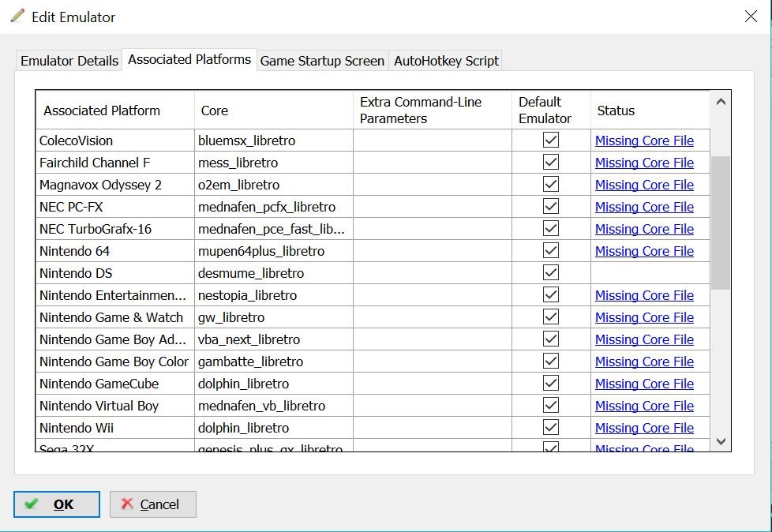Select the Nintendo Wii platform cell
772x532 pixels.
[115, 428]
